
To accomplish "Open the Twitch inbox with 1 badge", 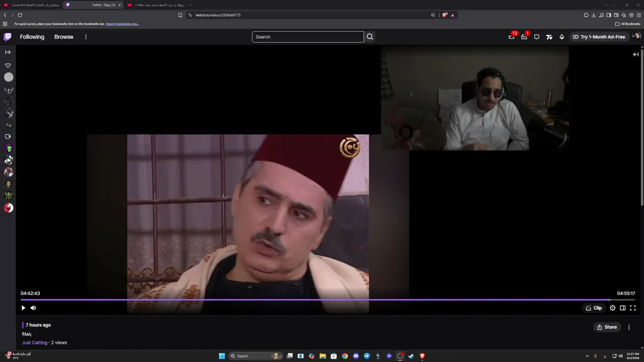I will tap(524, 37).
